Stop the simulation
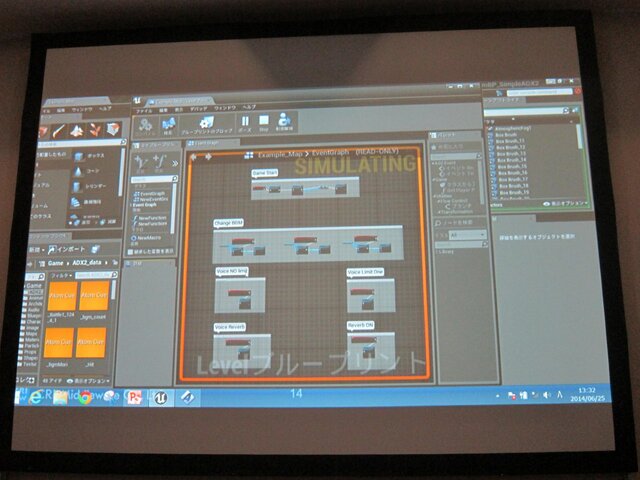Image resolution: width=640 pixels, height=480 pixels. [x=264, y=120]
